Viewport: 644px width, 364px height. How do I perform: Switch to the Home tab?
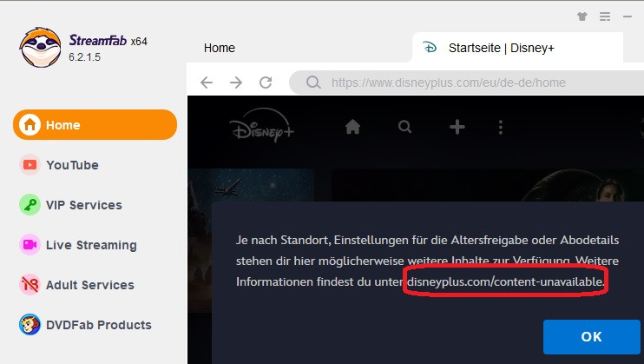click(x=220, y=48)
